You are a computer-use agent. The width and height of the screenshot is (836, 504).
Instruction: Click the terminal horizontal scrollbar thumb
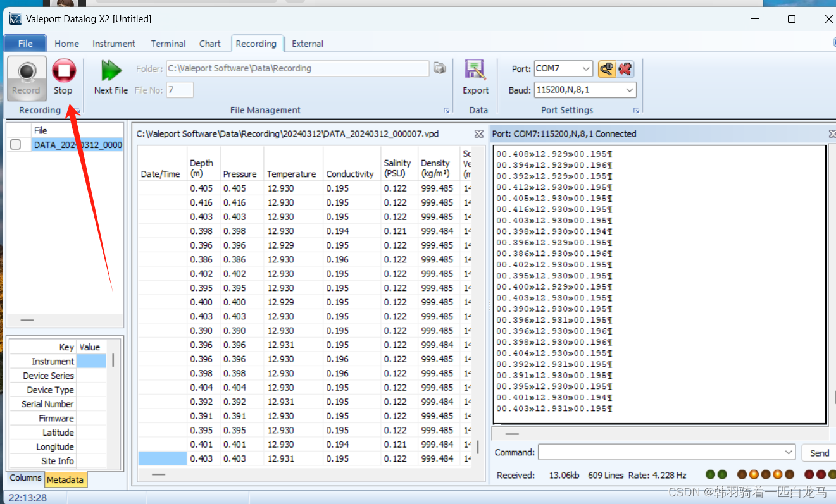(512, 434)
